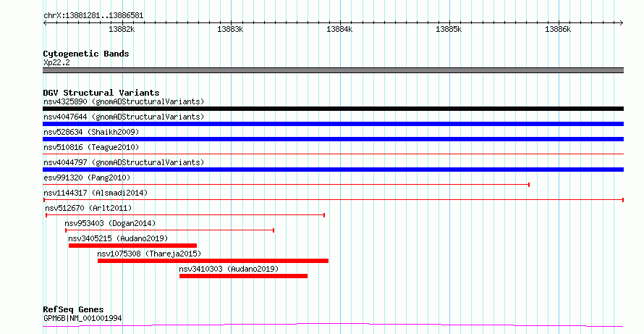This screenshot has width=644, height=334.
Task: Open variant label esv991320 (Pang2010)
Action: point(87,178)
